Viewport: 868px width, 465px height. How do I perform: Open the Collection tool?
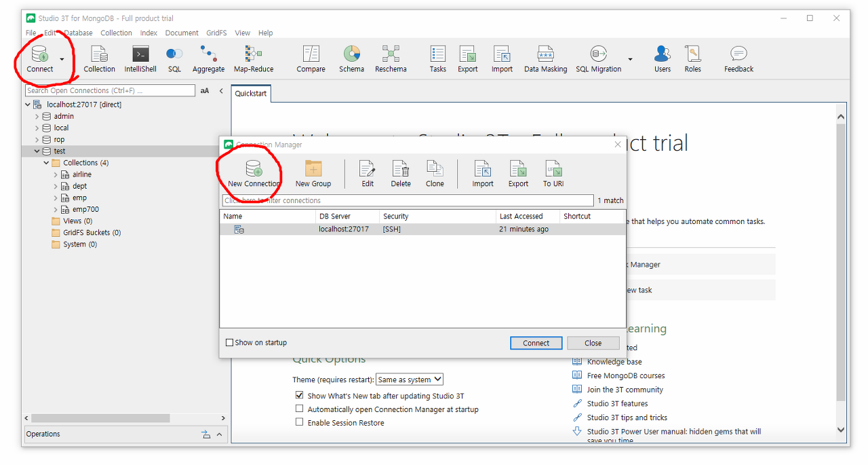pyautogui.click(x=100, y=59)
